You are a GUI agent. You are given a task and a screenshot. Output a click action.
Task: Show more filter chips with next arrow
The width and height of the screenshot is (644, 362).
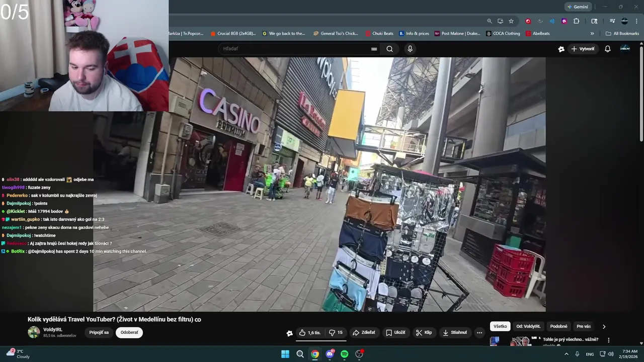click(x=604, y=326)
